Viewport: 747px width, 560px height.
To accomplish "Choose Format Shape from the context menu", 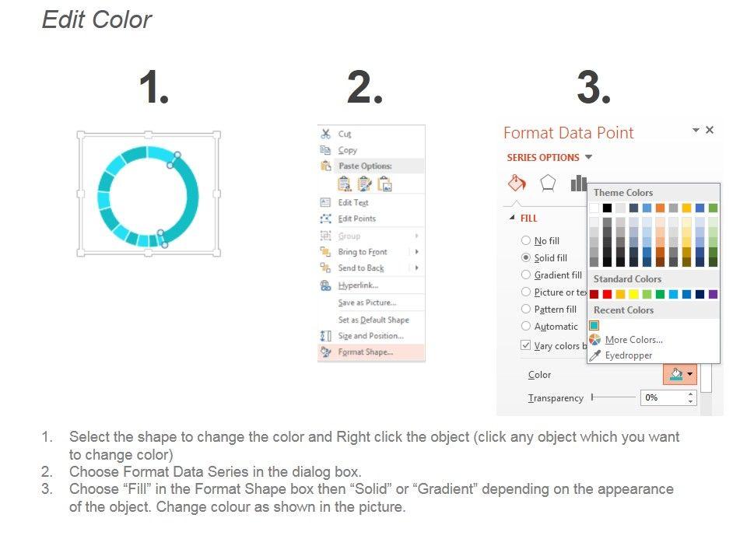I will [x=366, y=352].
